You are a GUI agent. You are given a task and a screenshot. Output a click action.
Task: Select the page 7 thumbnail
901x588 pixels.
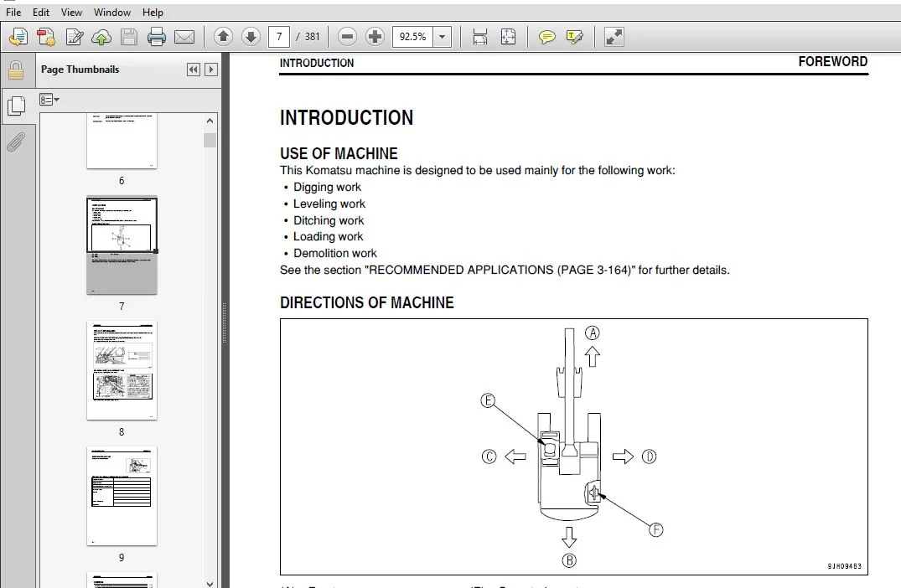(122, 245)
